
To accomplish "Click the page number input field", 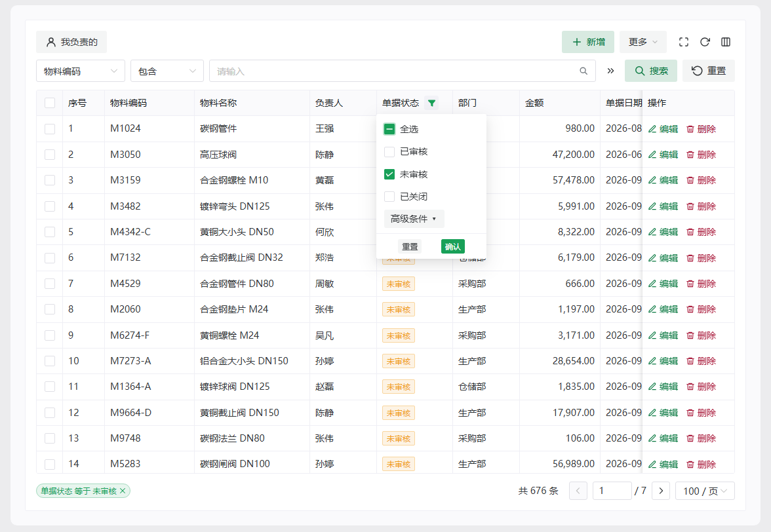I will coord(612,491).
